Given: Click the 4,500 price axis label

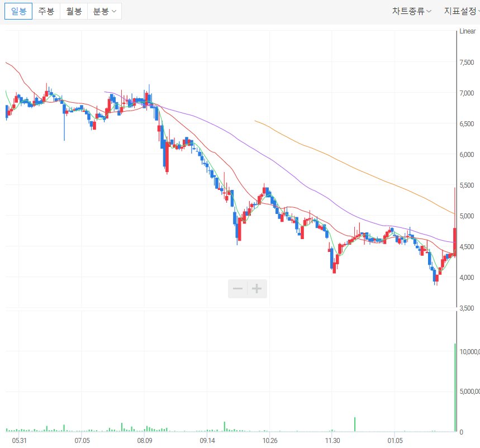Looking at the screenshot, I should (467, 247).
